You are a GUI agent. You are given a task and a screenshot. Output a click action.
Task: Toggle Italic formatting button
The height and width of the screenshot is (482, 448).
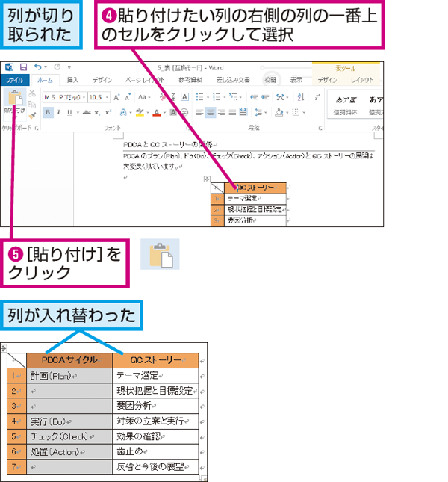click(x=59, y=113)
